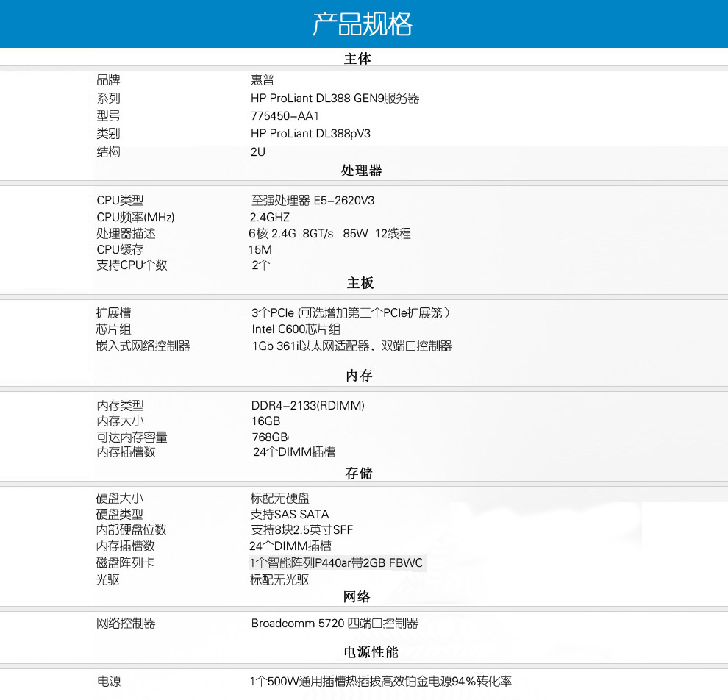Select Broadcomm 5720 四端口控制器 value
The image size is (728, 700).
coord(335,624)
